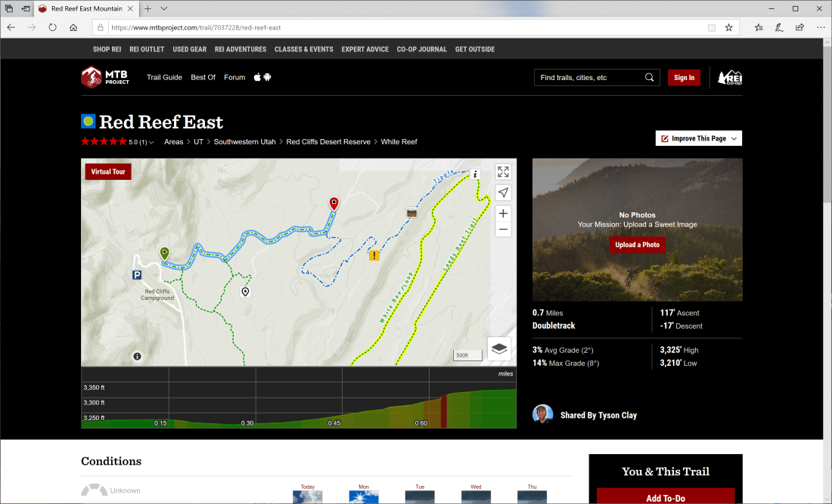Image resolution: width=832 pixels, height=504 pixels.
Task: Expand the Improve This Page dropdown
Action: (x=698, y=138)
